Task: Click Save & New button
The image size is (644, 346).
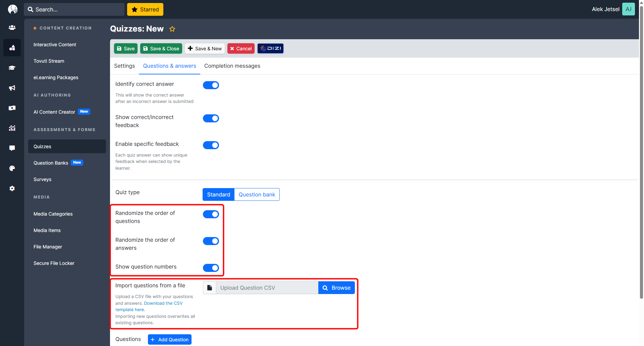Action: click(x=205, y=49)
